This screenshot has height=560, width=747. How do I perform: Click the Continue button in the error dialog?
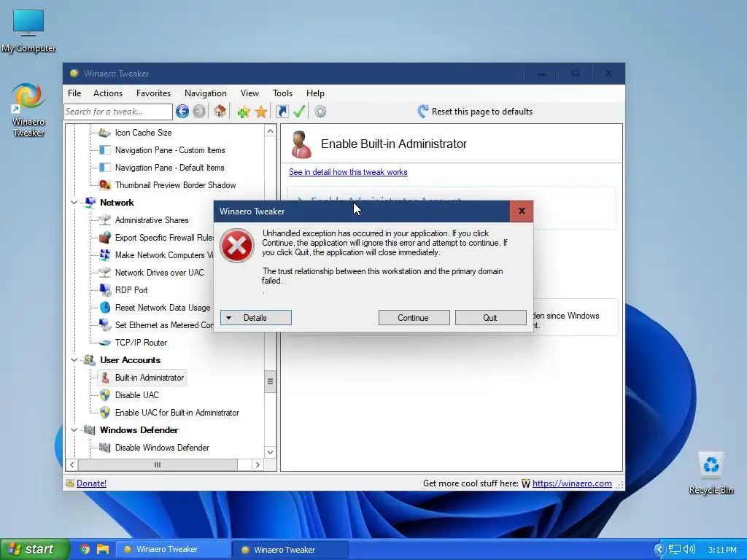click(414, 318)
